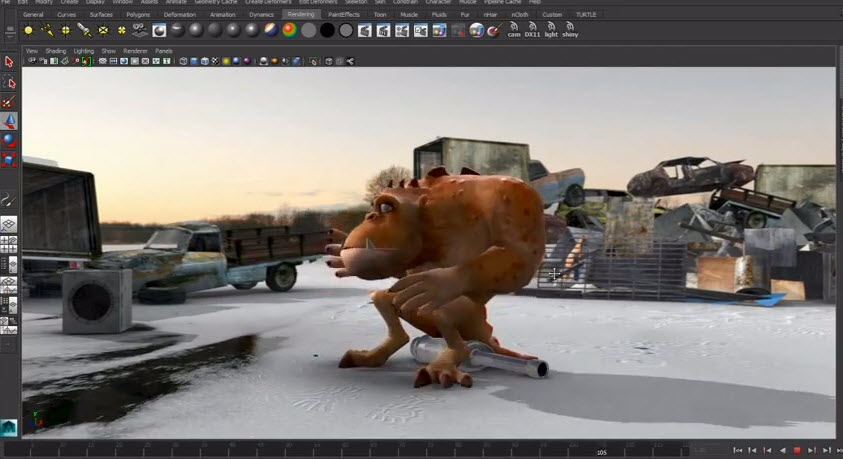Create an ambient light from the shelf
The height and width of the screenshot is (459, 843).
point(28,31)
